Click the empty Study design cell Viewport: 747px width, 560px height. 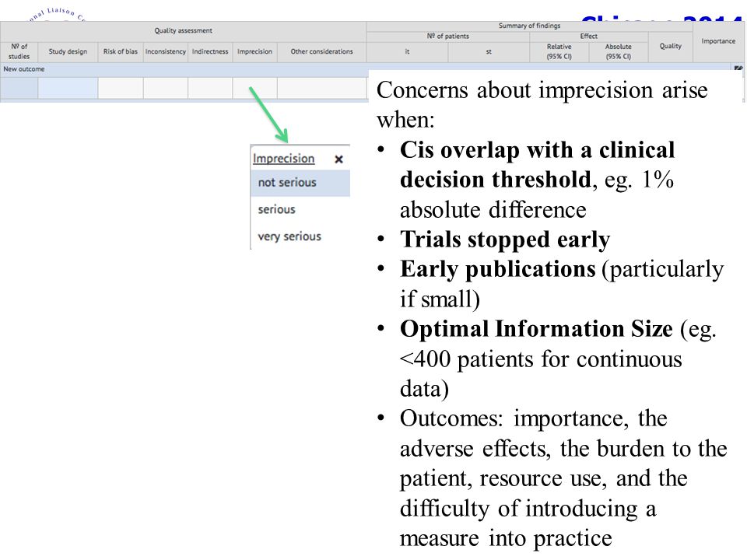[68, 88]
